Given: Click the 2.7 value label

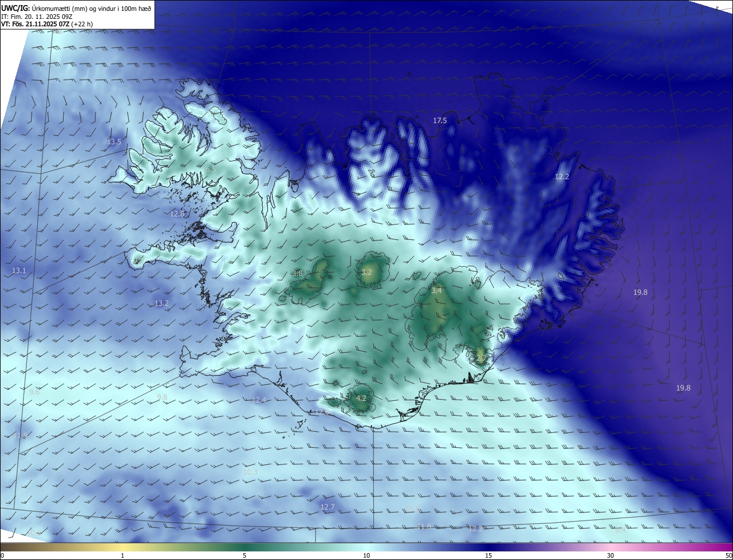Looking at the screenshot, I should click(481, 358).
